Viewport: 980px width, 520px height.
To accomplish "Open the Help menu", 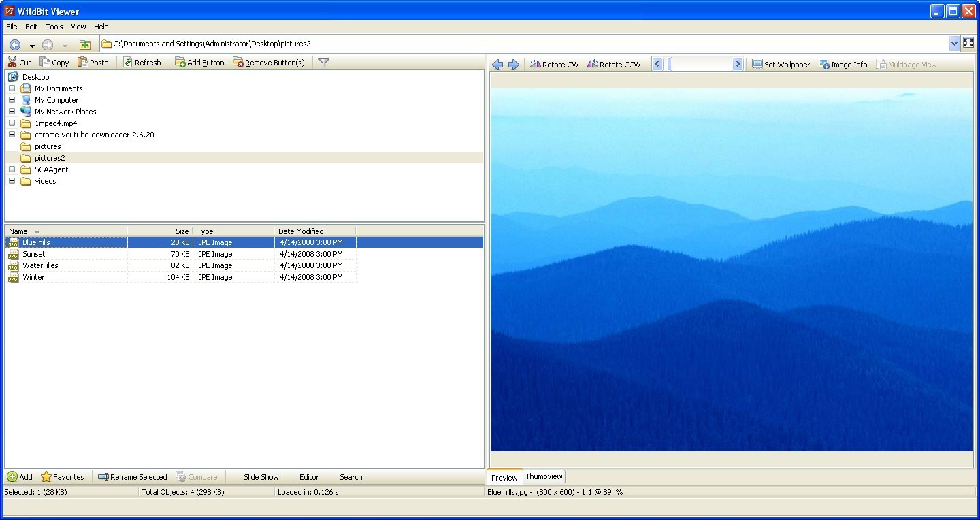I will tap(101, 27).
